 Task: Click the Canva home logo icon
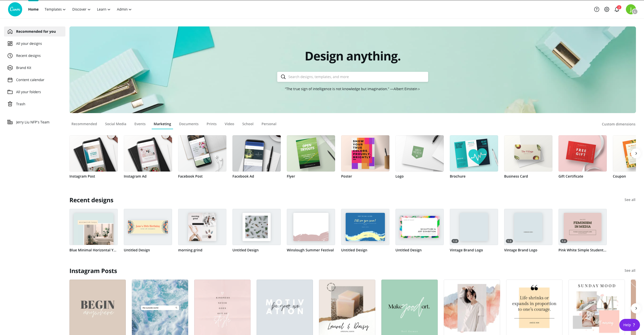(15, 9)
